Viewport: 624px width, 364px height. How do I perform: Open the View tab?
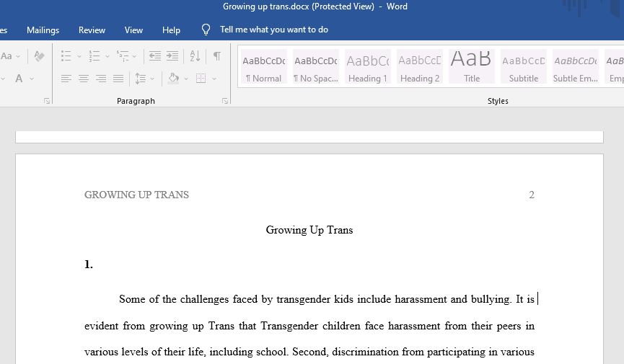coord(133,30)
